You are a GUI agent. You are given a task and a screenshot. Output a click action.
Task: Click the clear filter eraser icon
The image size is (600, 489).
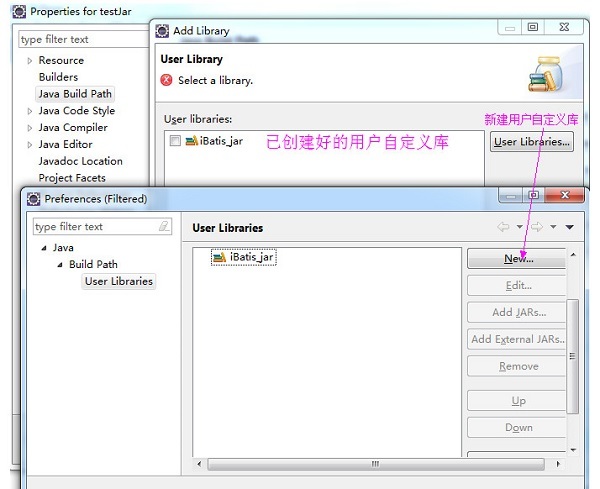[164, 226]
